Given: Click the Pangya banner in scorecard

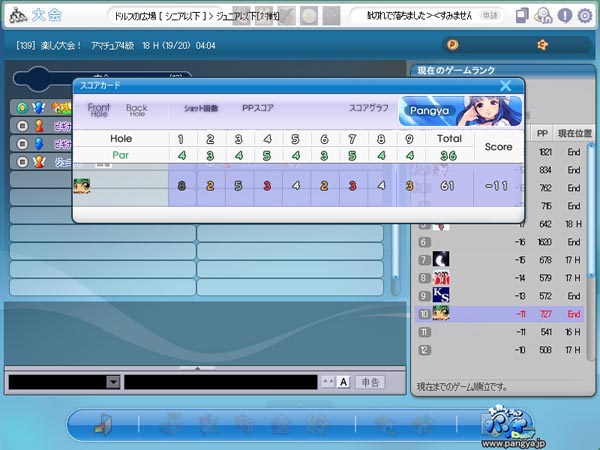Looking at the screenshot, I should point(460,111).
